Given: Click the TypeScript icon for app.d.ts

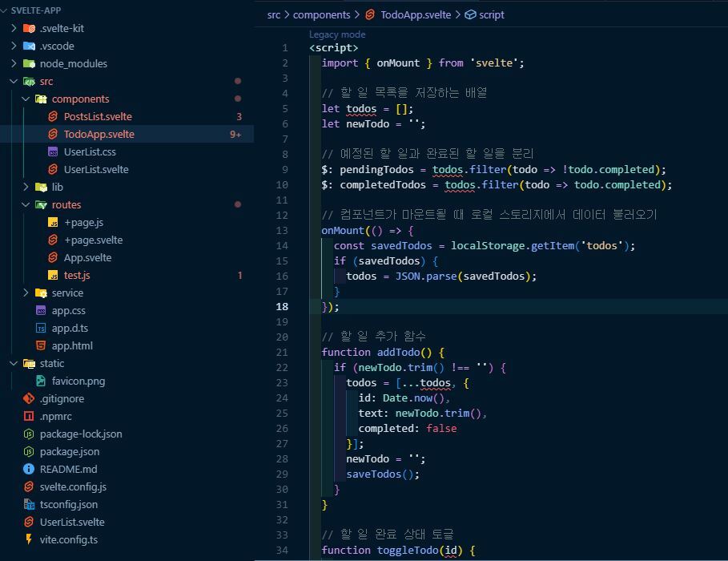Looking at the screenshot, I should (x=41, y=329).
